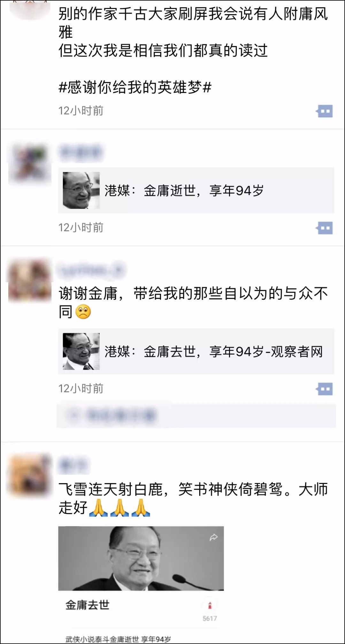Tap comment icon under 金庸逝世 link post
The height and width of the screenshot is (644, 345).
(325, 228)
